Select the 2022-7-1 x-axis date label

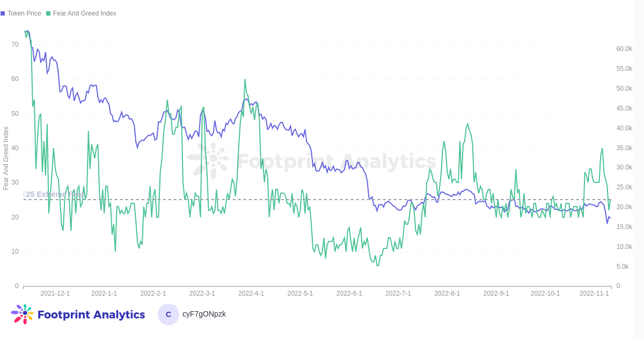[x=398, y=293]
